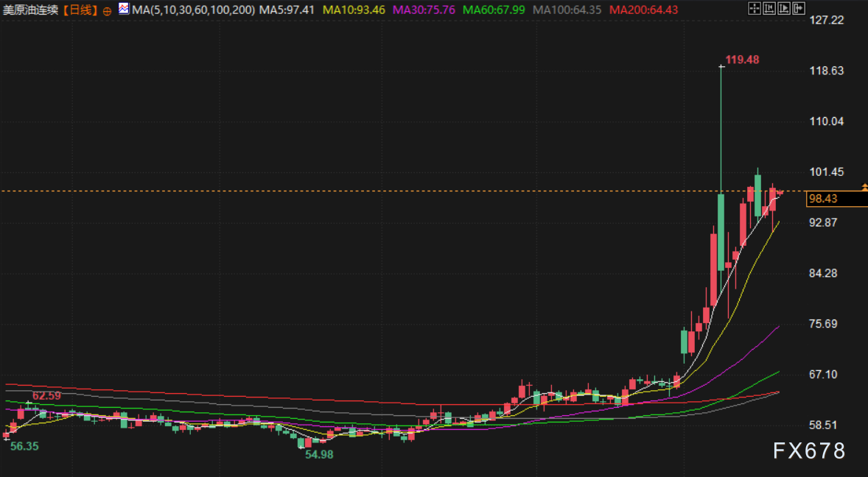The image size is (868, 477).
Task: Open MA(5,10,30,60,100,200) parameter settings
Action: click(x=194, y=10)
